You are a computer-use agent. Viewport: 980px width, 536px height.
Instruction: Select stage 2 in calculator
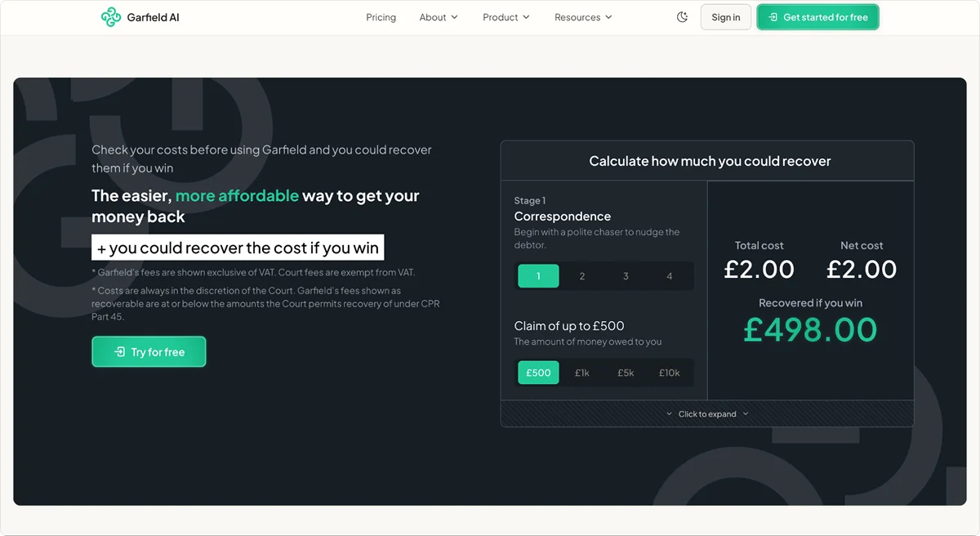582,276
